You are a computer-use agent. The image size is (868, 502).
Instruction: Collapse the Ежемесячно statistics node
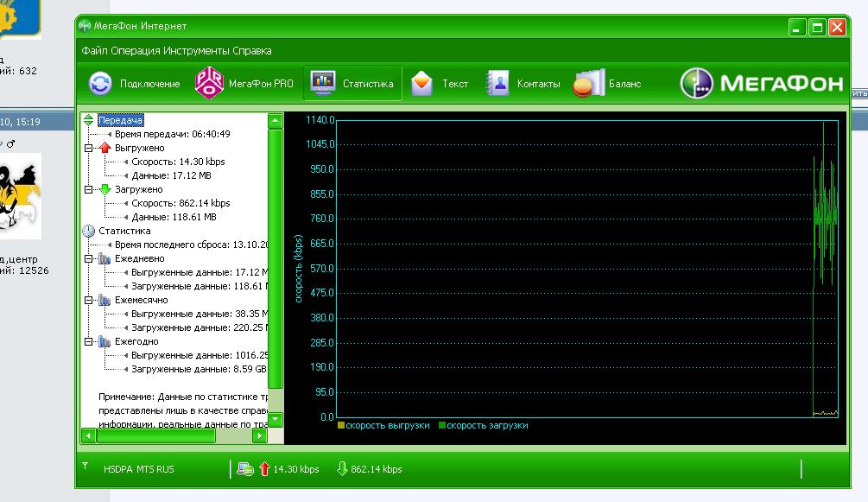coord(89,300)
